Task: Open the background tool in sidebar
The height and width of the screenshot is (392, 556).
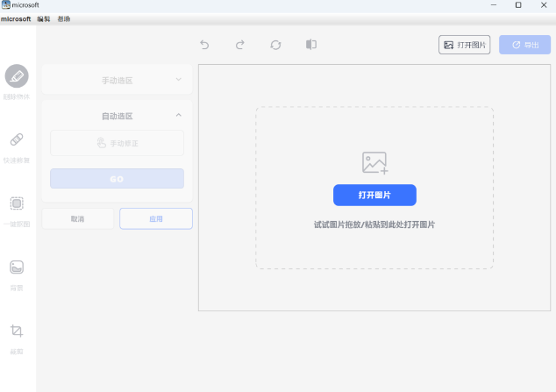Action: tap(17, 267)
